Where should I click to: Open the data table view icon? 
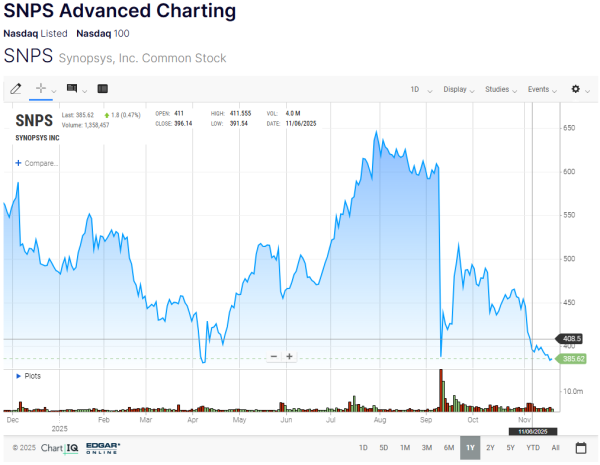coord(102,89)
